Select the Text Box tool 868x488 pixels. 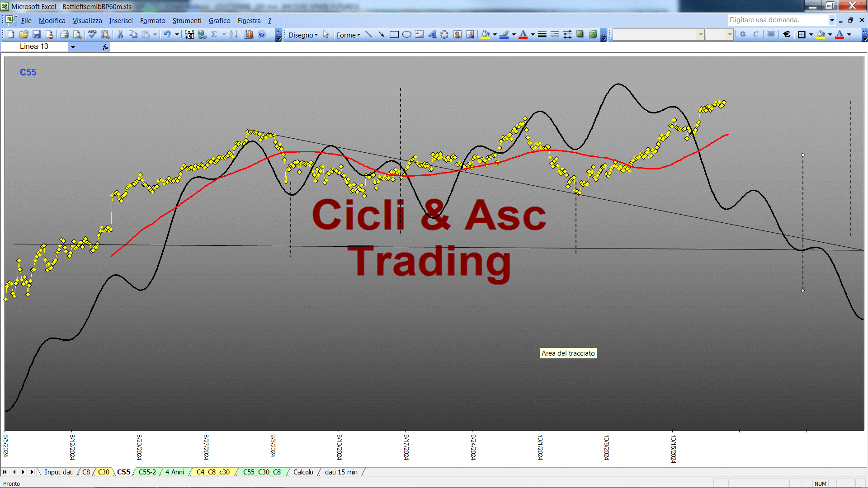pyautogui.click(x=419, y=34)
